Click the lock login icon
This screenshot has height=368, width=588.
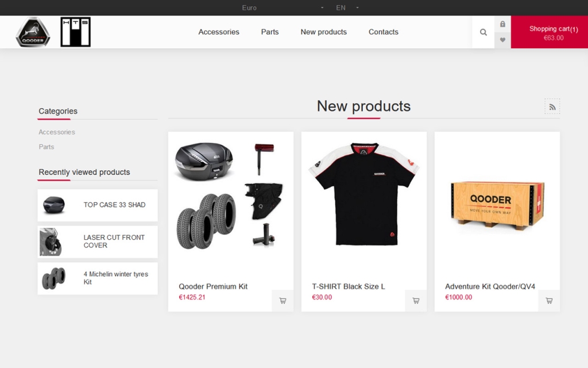tap(502, 24)
